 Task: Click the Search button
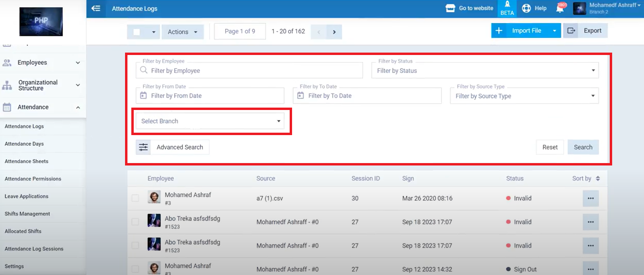coord(583,147)
